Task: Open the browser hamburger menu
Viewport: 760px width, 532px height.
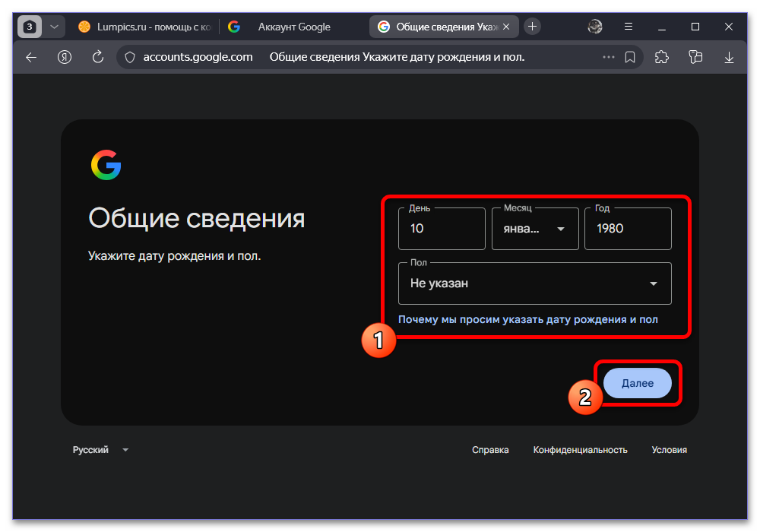Action: [629, 27]
